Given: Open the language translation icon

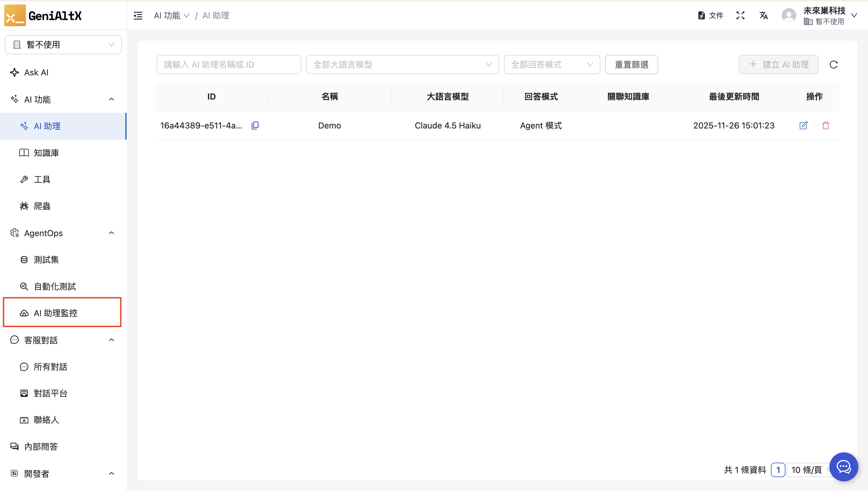Looking at the screenshot, I should coord(763,15).
